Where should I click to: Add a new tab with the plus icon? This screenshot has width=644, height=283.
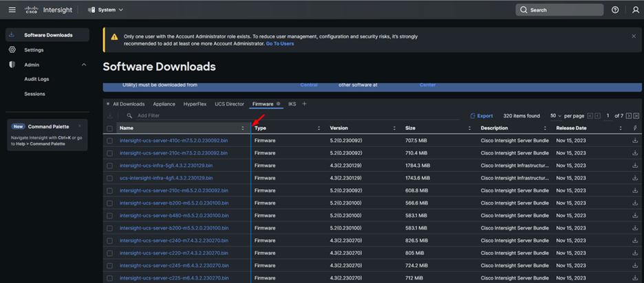[x=304, y=104]
